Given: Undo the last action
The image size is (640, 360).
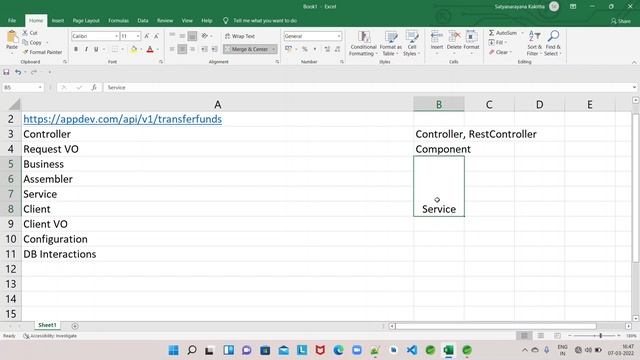Looking at the screenshot, I should pos(18,72).
